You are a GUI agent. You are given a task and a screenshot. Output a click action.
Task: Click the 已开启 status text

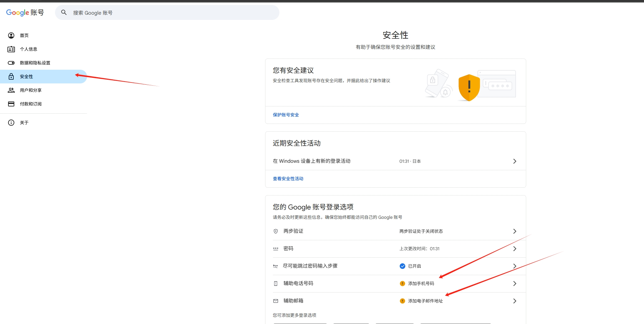415,266
